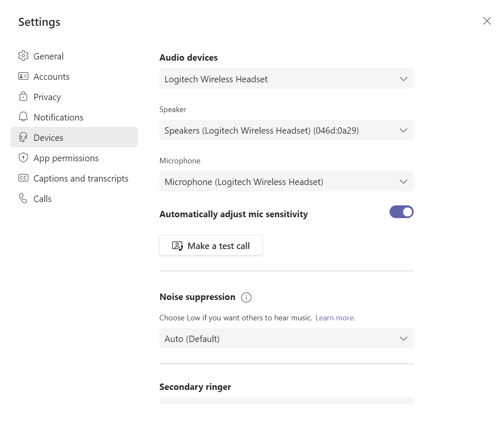Click the Notifications bell icon
504x426 pixels.
(x=23, y=117)
